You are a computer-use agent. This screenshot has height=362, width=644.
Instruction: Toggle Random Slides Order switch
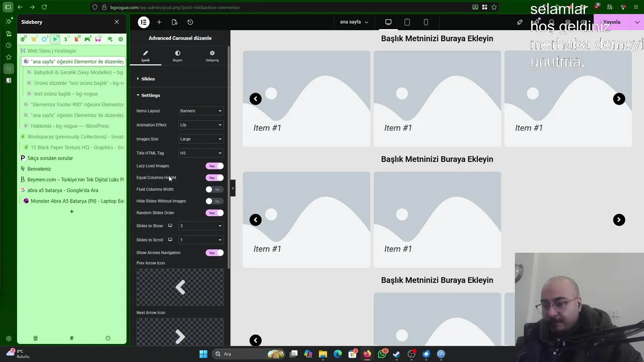[214, 213]
